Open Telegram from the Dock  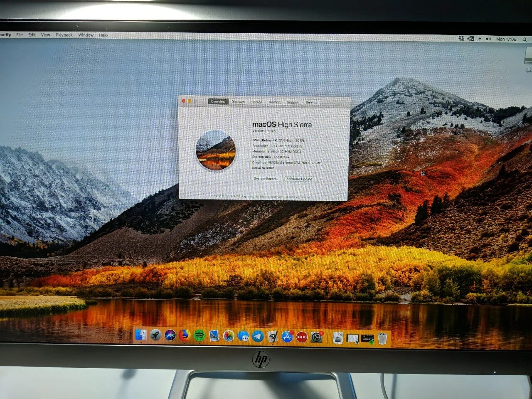[x=258, y=336]
